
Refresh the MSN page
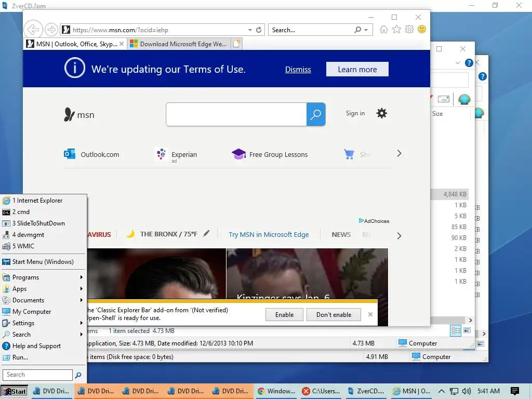tap(259, 30)
